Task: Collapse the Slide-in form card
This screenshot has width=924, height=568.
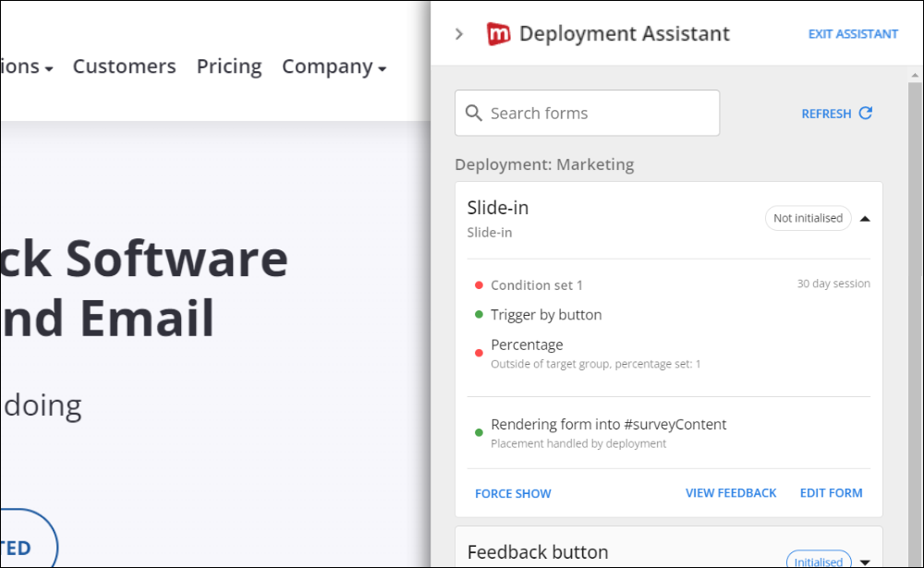Action: point(865,218)
